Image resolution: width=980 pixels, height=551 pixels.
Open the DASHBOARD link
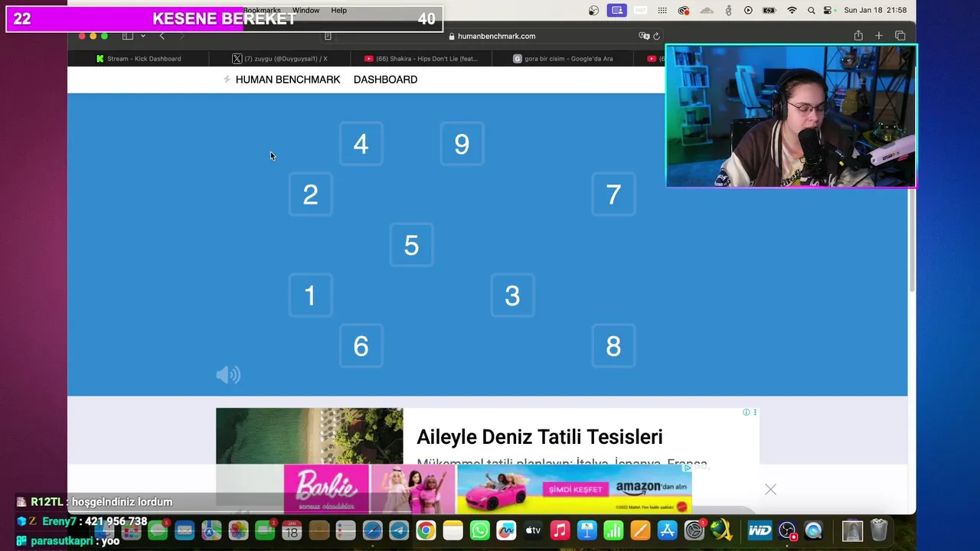tap(385, 80)
